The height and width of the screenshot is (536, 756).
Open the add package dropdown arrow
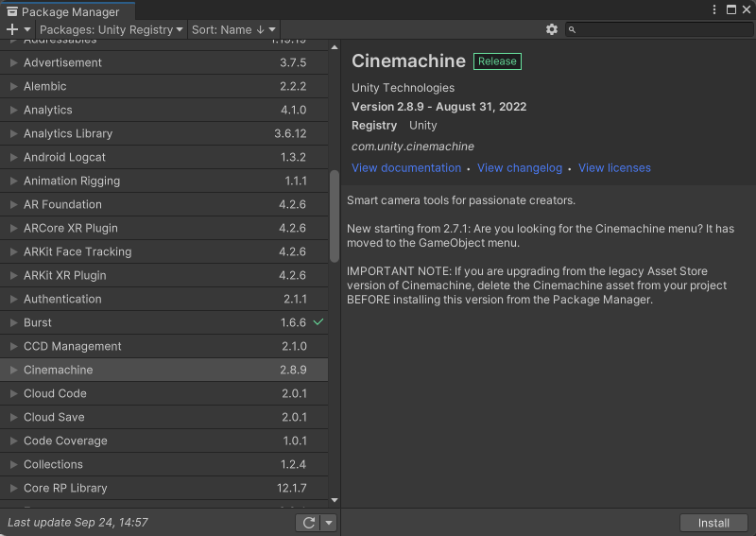coord(27,29)
